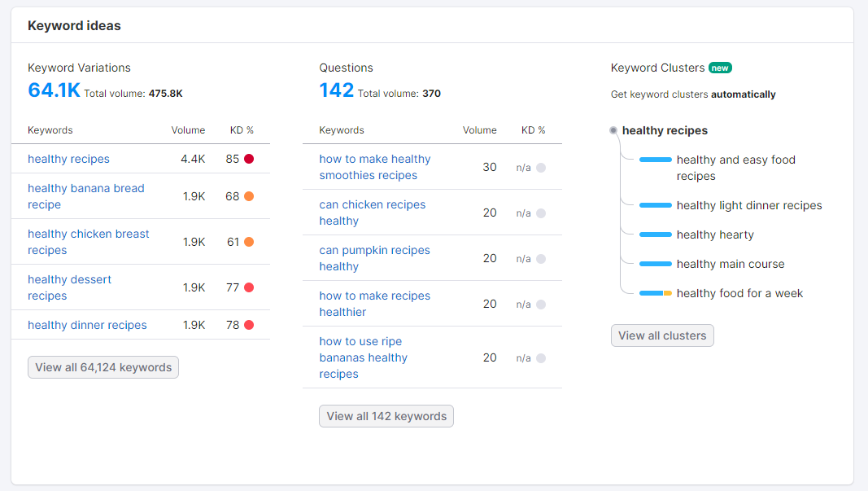Click grey KD dot for recipes healthier question
Screen dimensions: 868x491
click(x=541, y=305)
